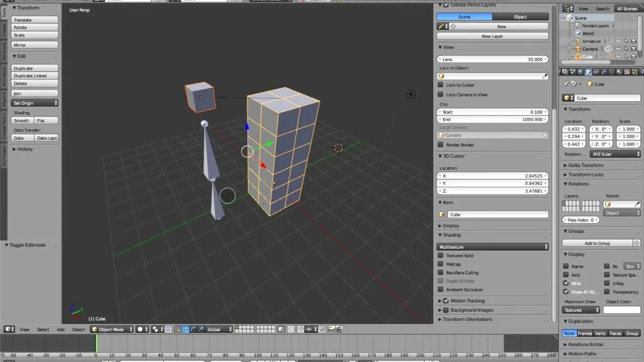The height and width of the screenshot is (362, 644).
Task: Hide the Armature with its eye icon
Action: coord(618,41)
